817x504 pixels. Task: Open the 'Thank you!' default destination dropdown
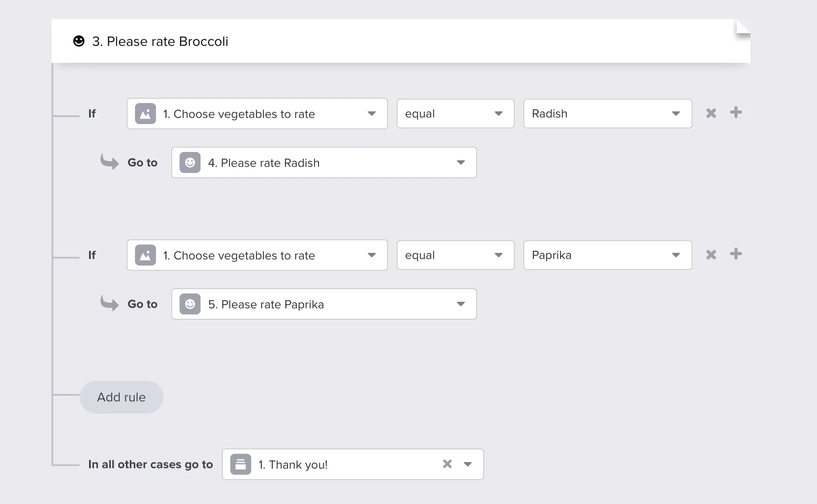coord(467,464)
